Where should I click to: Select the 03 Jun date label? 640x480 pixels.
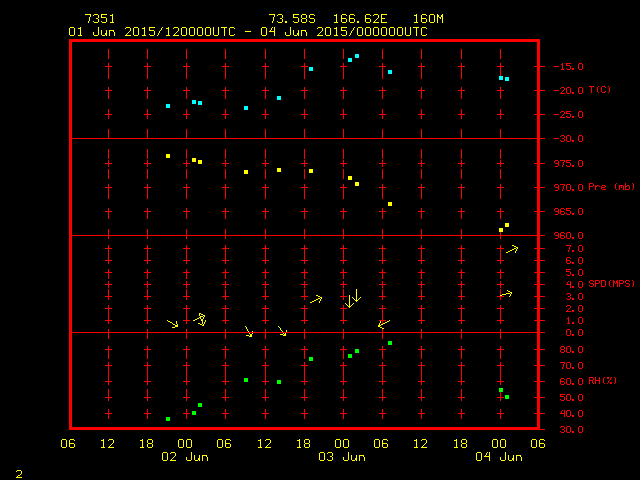(x=341, y=457)
